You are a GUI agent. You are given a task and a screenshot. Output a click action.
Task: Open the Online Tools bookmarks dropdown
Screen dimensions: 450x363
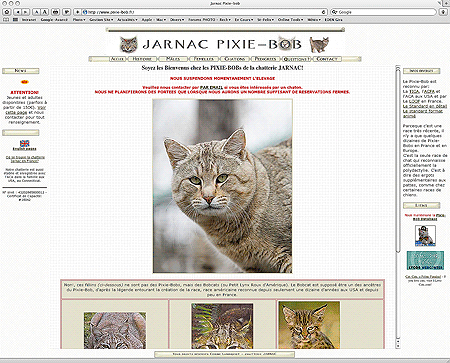point(290,20)
